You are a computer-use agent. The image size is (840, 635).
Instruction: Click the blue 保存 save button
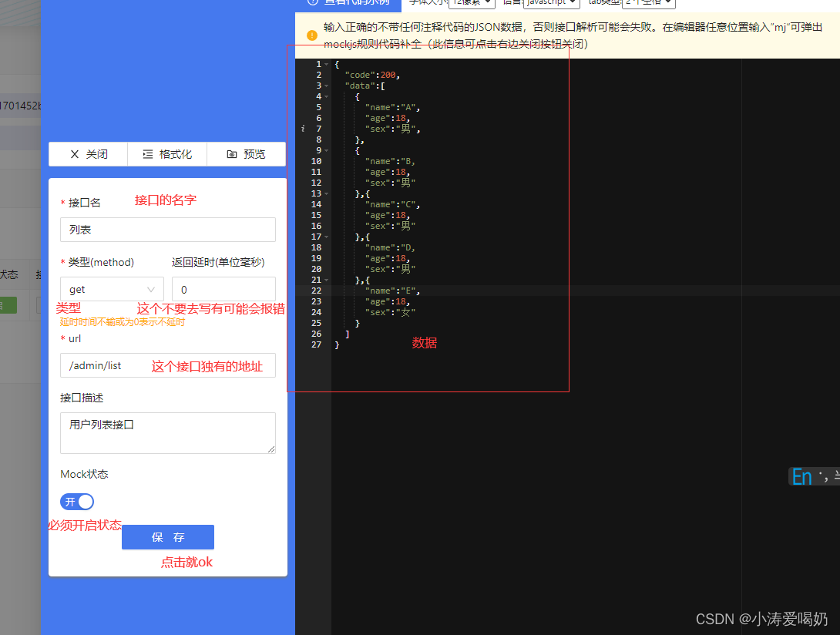coord(167,537)
